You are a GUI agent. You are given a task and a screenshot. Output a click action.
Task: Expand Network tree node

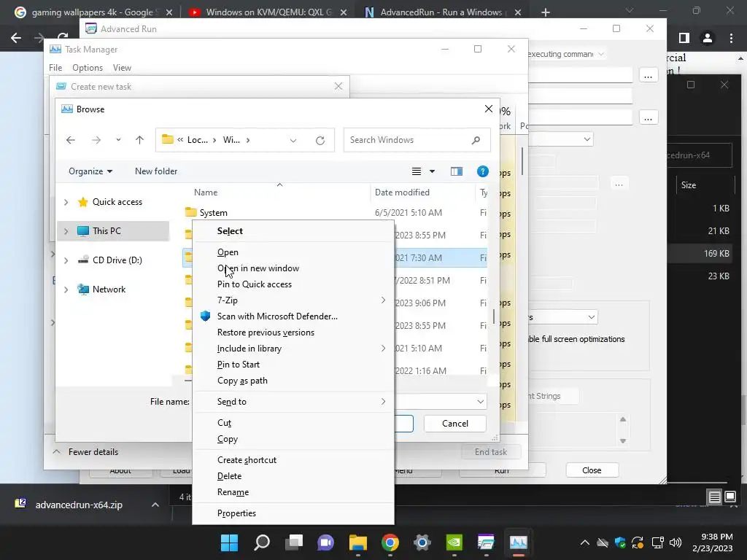(x=66, y=289)
